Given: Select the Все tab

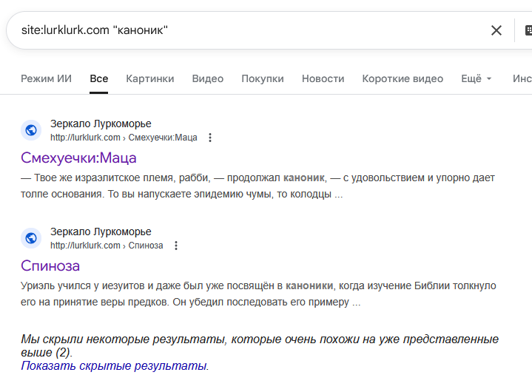Looking at the screenshot, I should coord(98,78).
